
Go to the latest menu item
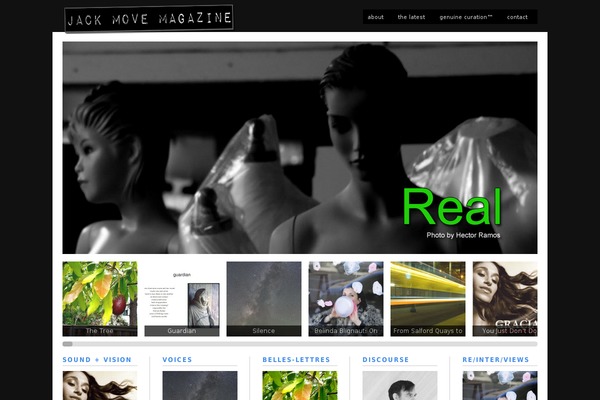411,17
